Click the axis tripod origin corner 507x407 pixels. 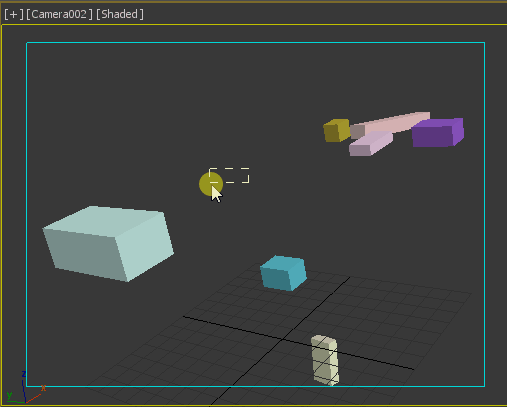click(26, 402)
